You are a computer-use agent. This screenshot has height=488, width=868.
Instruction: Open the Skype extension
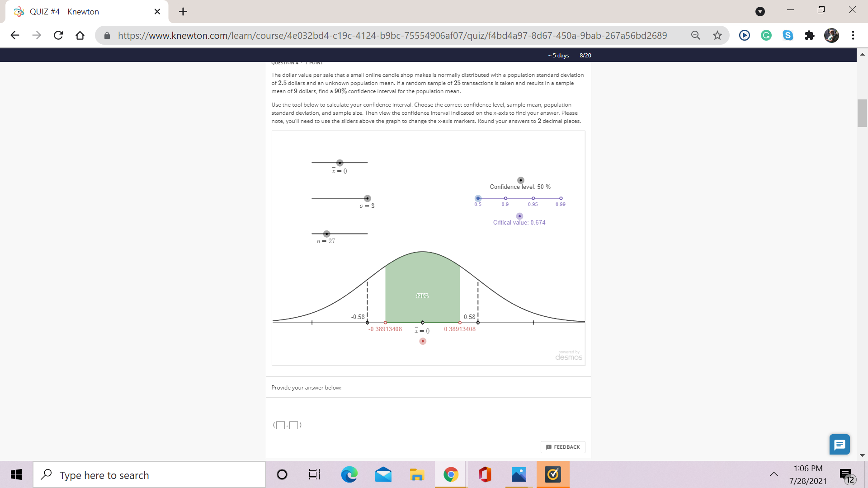[x=788, y=35]
